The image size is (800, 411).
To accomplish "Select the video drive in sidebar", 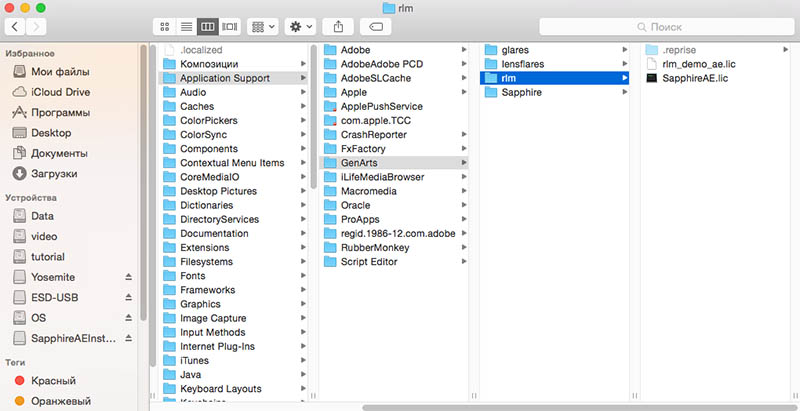I will click(x=44, y=237).
